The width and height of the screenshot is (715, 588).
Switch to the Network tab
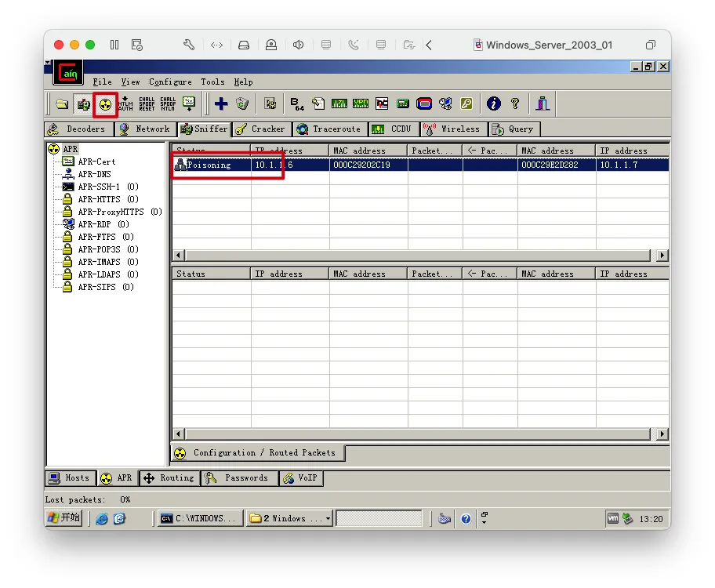coord(145,129)
